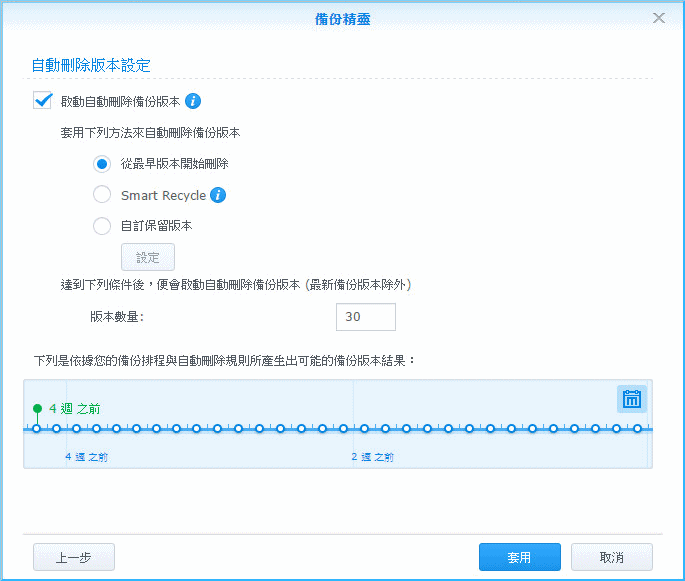Go back with the 上一步 button

pyautogui.click(x=74, y=557)
